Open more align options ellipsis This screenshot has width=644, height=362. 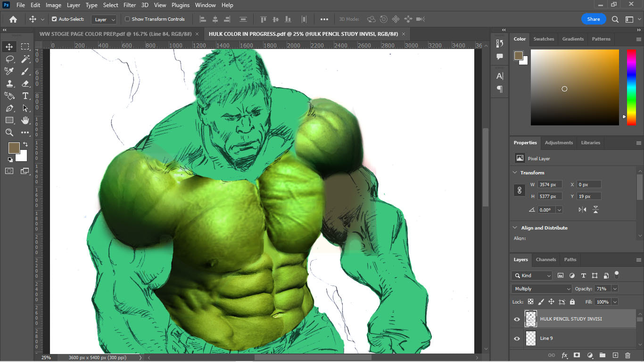click(324, 19)
